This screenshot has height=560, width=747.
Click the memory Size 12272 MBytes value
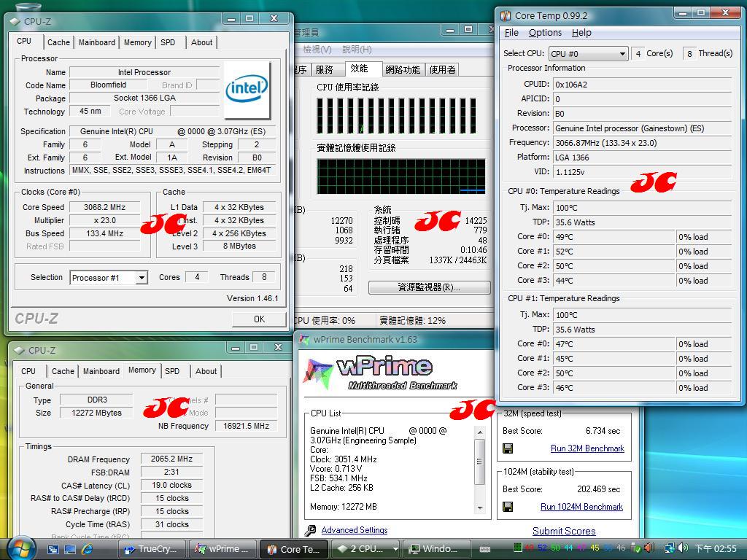97,413
